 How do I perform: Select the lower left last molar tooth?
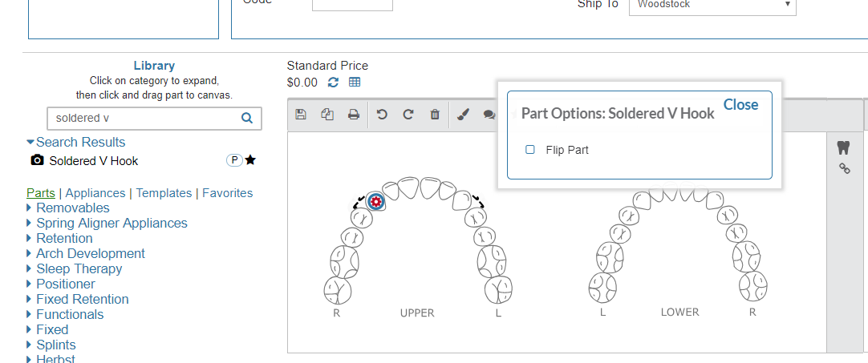pyautogui.click(x=603, y=287)
